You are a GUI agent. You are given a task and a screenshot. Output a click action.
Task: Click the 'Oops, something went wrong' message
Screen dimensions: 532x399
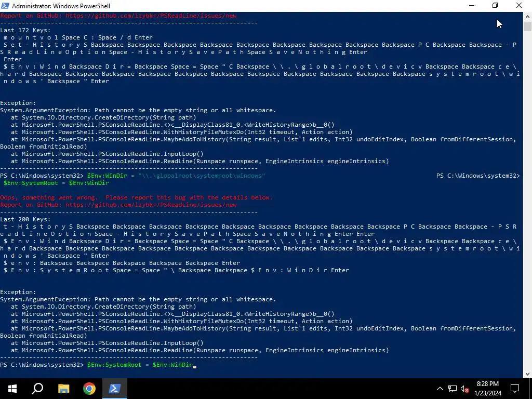[136, 197]
